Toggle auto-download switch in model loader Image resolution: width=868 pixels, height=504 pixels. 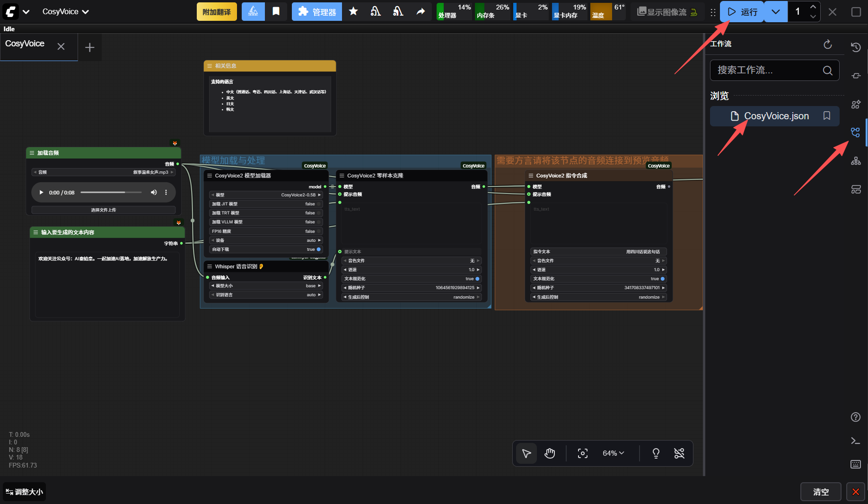click(x=318, y=249)
